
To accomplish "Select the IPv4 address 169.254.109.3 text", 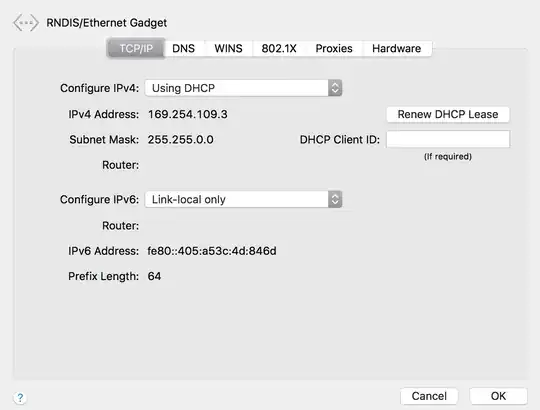I will pyautogui.click(x=188, y=114).
